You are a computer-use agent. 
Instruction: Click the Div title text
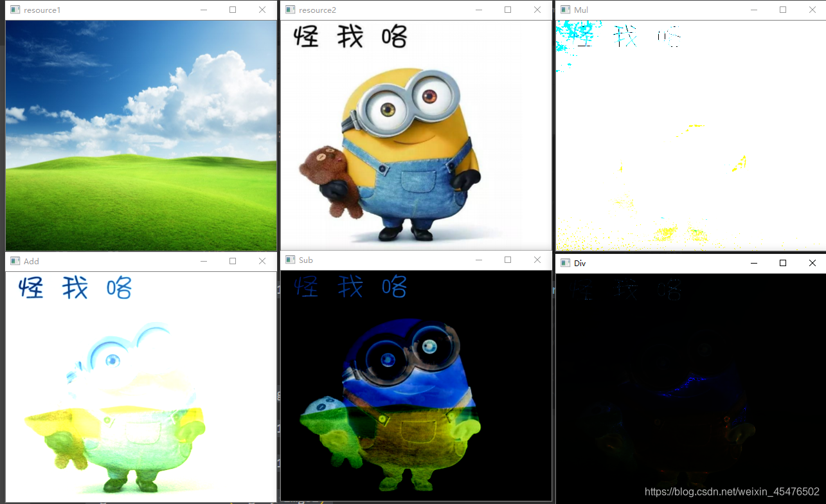point(580,263)
